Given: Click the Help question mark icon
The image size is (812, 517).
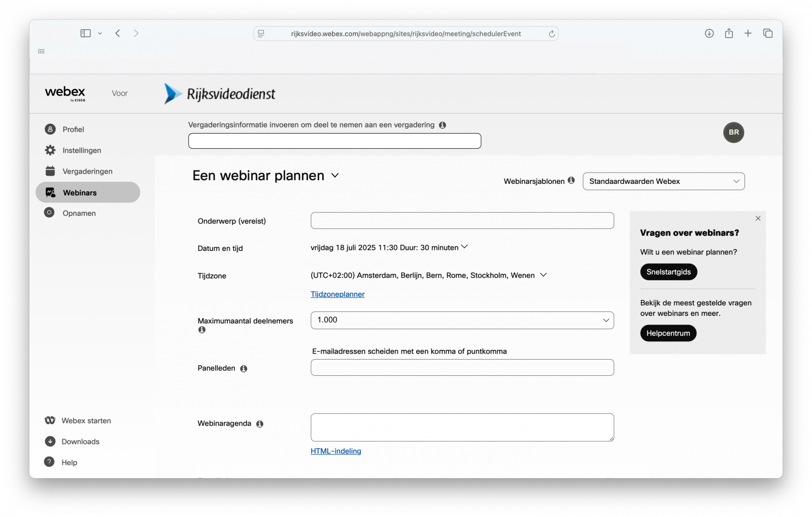Looking at the screenshot, I should tap(49, 462).
